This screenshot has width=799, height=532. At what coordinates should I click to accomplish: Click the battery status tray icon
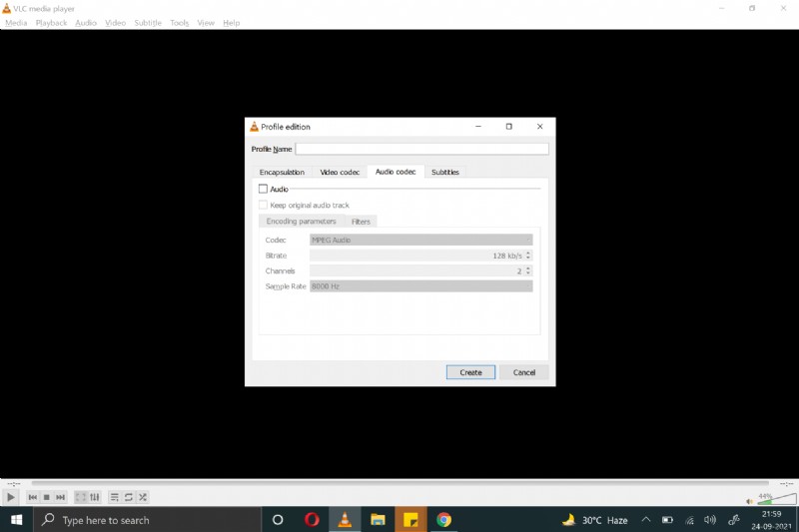(667, 520)
